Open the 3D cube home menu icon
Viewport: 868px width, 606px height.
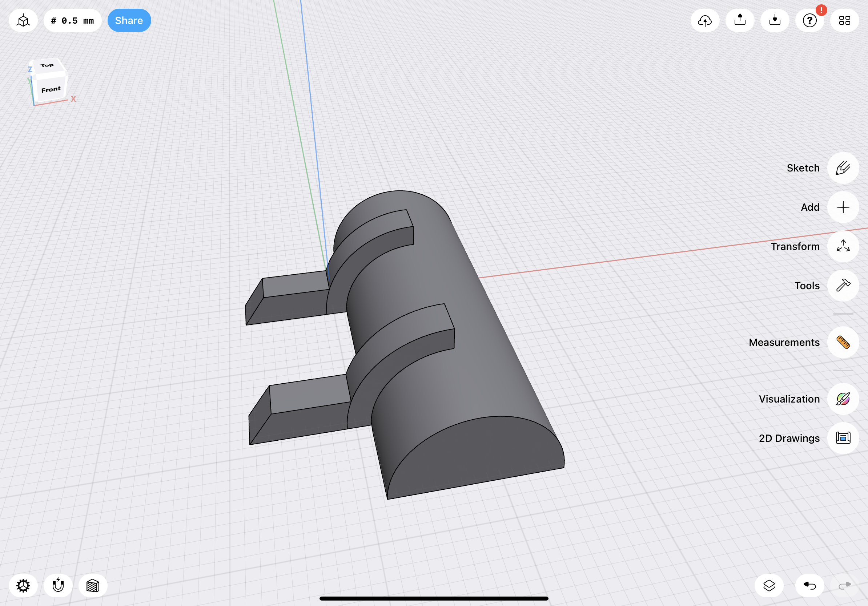tap(23, 20)
